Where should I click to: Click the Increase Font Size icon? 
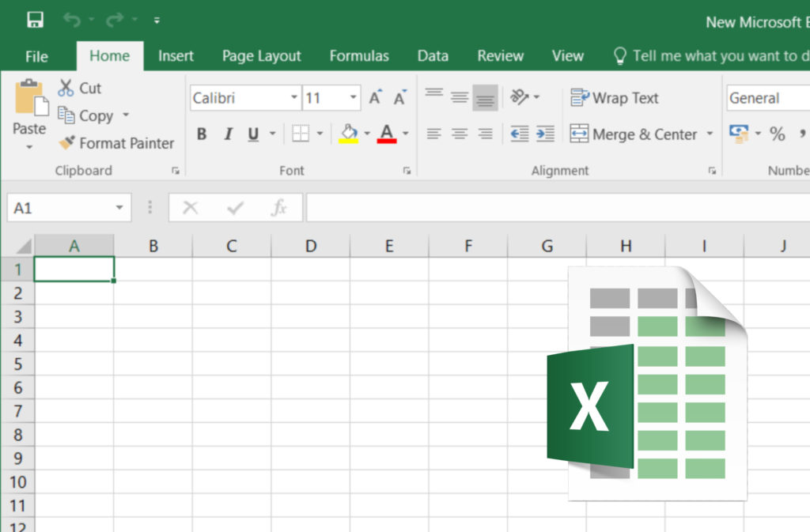coord(375,98)
